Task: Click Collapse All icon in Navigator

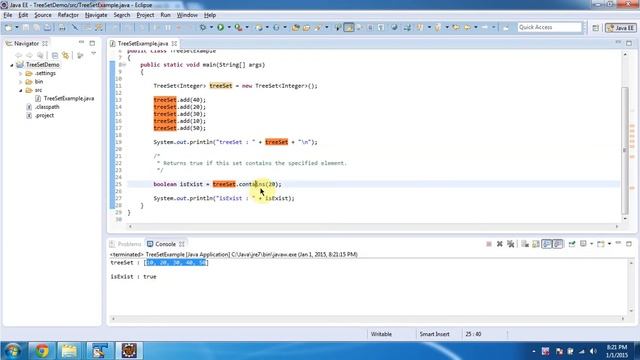Action: click(55, 55)
